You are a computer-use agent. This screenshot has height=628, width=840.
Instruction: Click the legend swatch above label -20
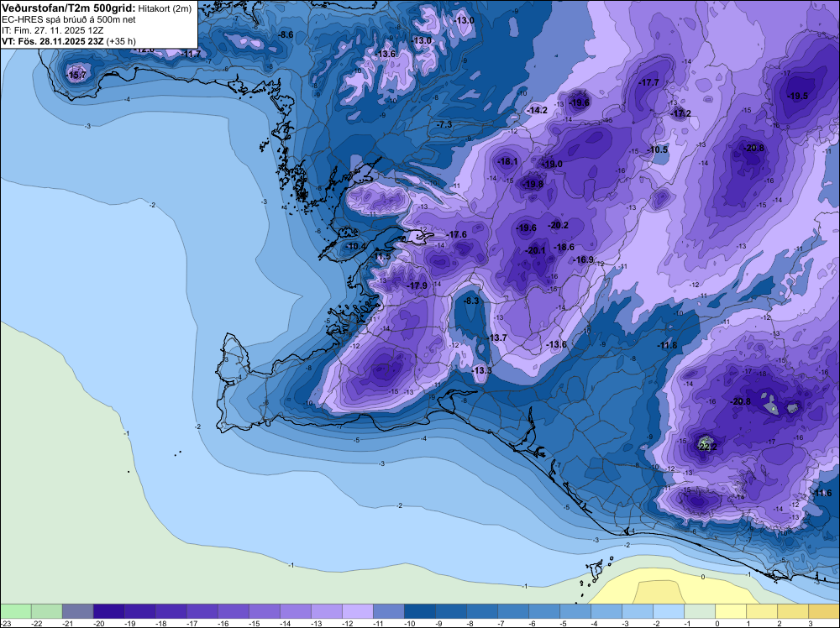108,611
